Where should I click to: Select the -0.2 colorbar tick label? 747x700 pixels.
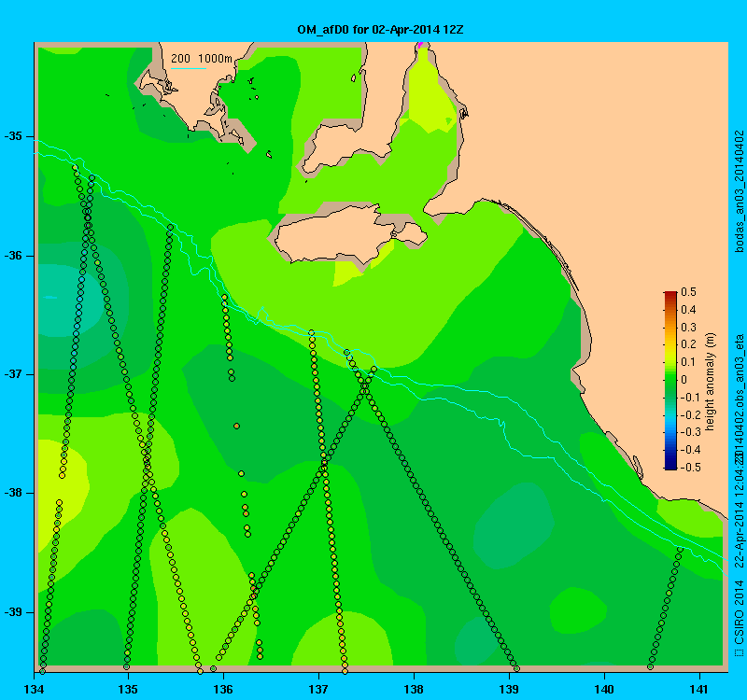click(x=689, y=414)
